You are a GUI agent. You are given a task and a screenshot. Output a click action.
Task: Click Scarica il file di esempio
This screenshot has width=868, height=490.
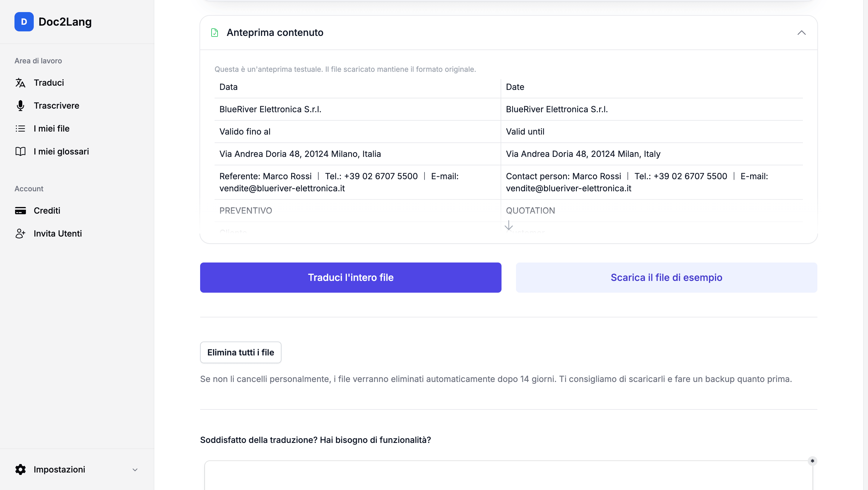click(666, 278)
